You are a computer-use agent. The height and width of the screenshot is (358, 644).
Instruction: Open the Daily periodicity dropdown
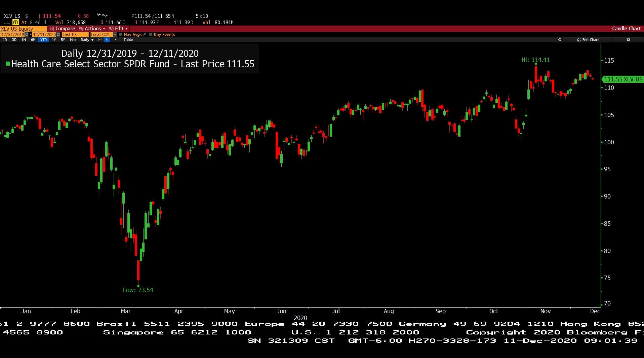tap(87, 40)
